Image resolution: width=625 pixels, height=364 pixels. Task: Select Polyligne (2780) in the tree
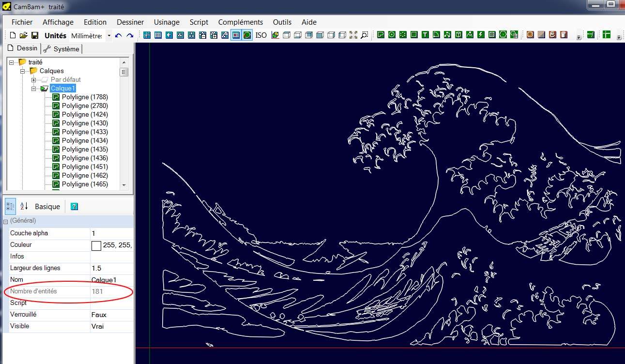[85, 106]
